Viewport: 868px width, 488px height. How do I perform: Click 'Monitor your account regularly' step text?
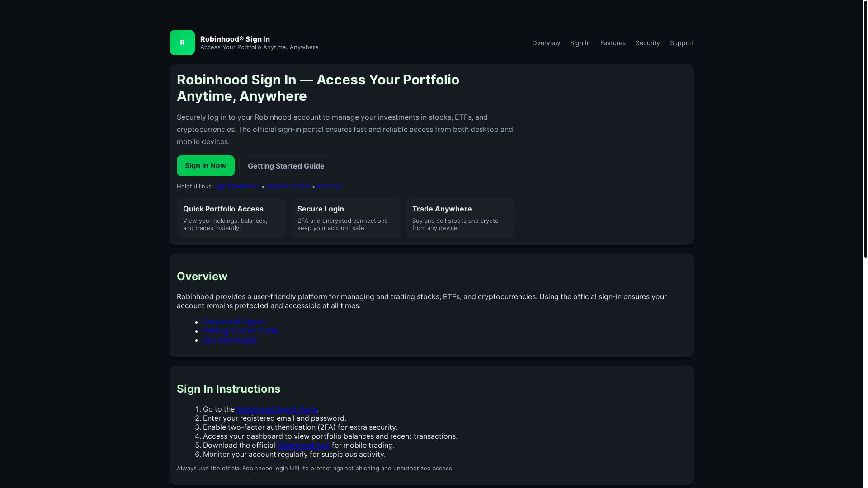[294, 454]
